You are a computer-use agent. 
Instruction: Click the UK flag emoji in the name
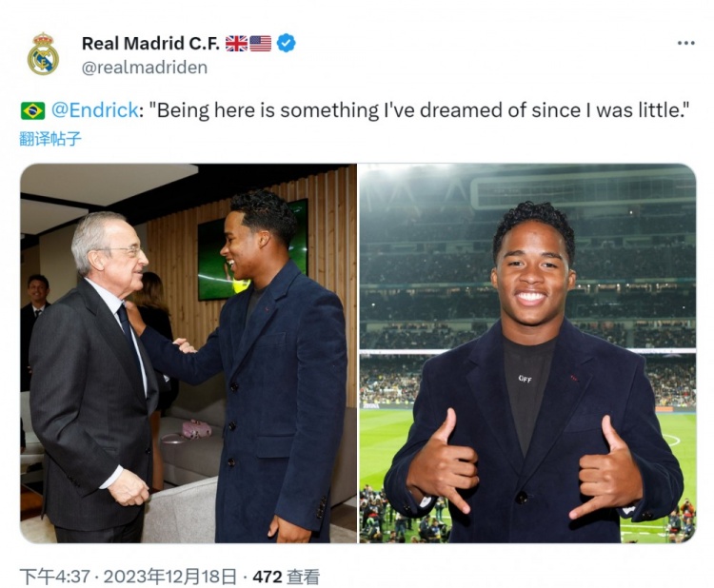(236, 43)
